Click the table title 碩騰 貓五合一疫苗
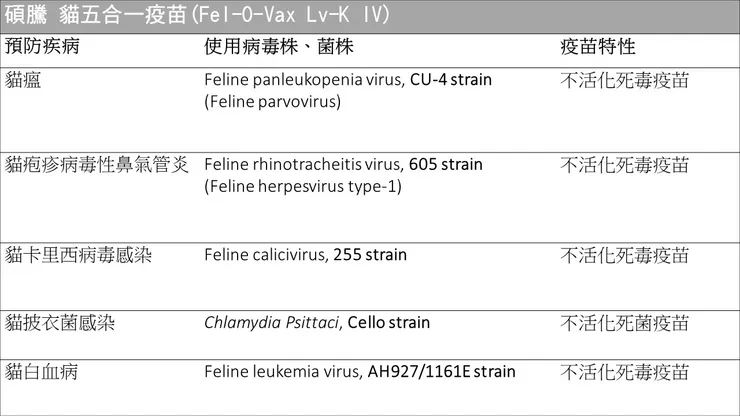 (x=195, y=17)
